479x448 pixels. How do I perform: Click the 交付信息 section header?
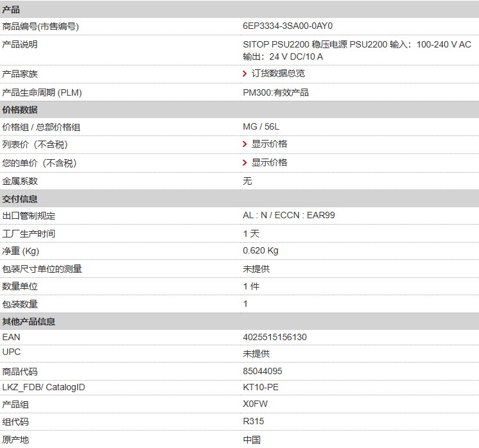coord(20,198)
